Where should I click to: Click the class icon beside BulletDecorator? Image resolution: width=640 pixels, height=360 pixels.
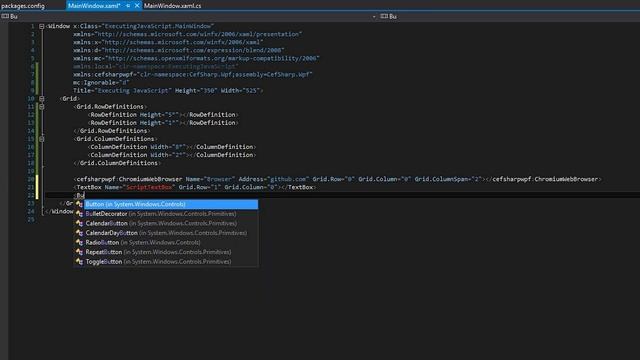pyautogui.click(x=79, y=214)
